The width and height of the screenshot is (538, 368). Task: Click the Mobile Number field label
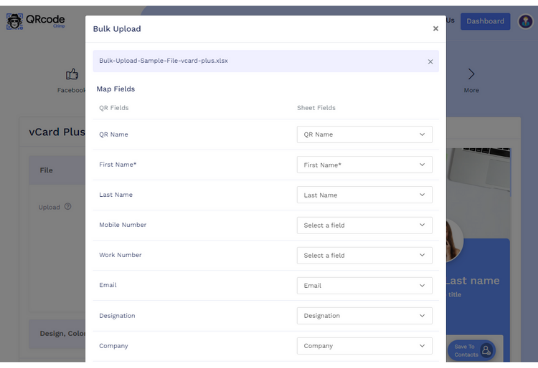(x=123, y=225)
